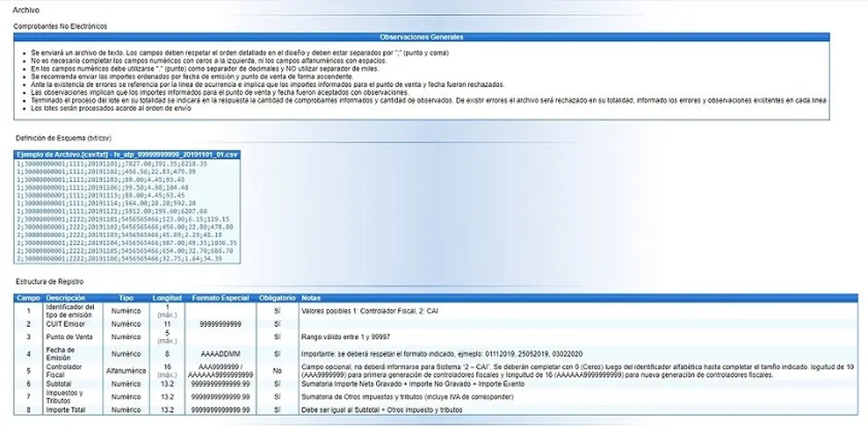Click the Ejemplo de Archivo csv header bar
Image resolution: width=868 pixels, height=427 pixels.
(x=127, y=154)
